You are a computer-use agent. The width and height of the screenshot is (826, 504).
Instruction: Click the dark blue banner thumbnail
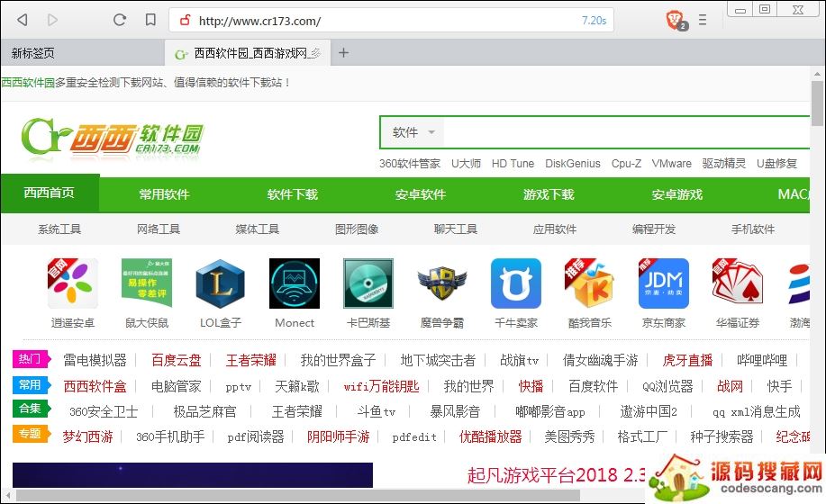(193, 475)
